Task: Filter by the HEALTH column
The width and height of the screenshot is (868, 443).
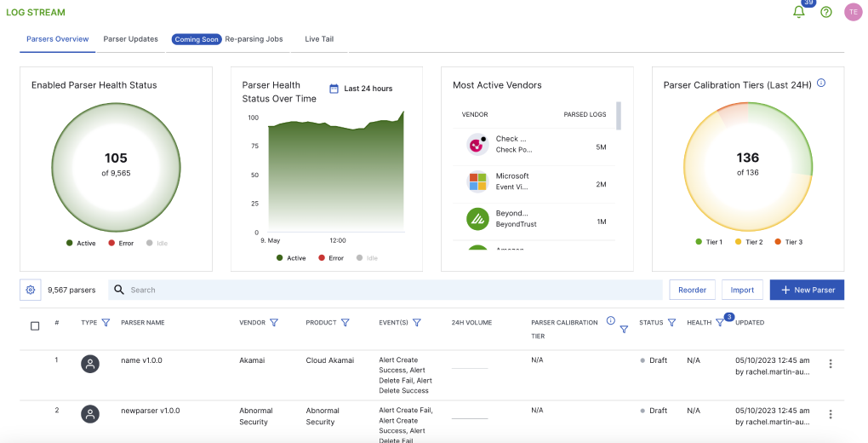Action: point(720,323)
